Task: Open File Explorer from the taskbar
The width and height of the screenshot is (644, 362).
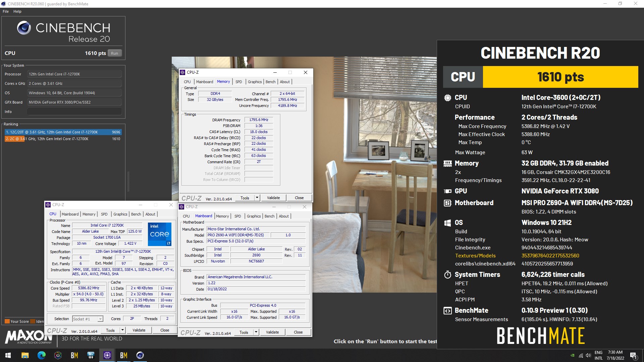Action: [25, 355]
